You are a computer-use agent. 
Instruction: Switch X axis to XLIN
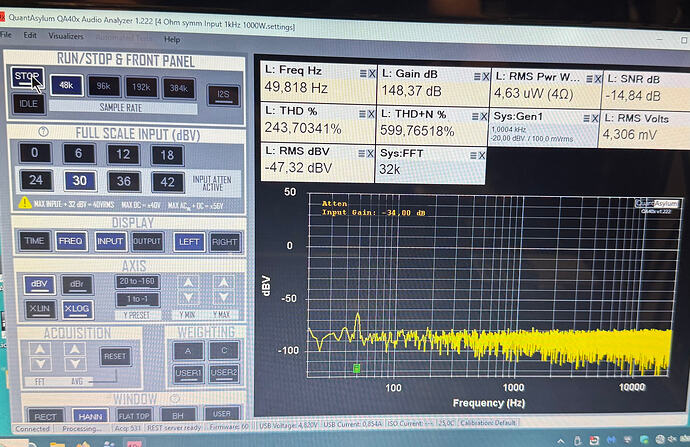tap(40, 309)
